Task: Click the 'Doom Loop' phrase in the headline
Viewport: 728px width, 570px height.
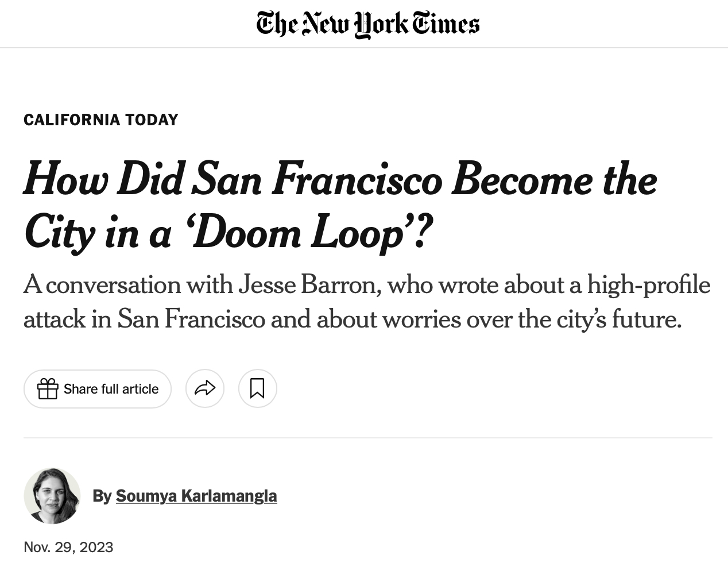Action: (x=300, y=233)
